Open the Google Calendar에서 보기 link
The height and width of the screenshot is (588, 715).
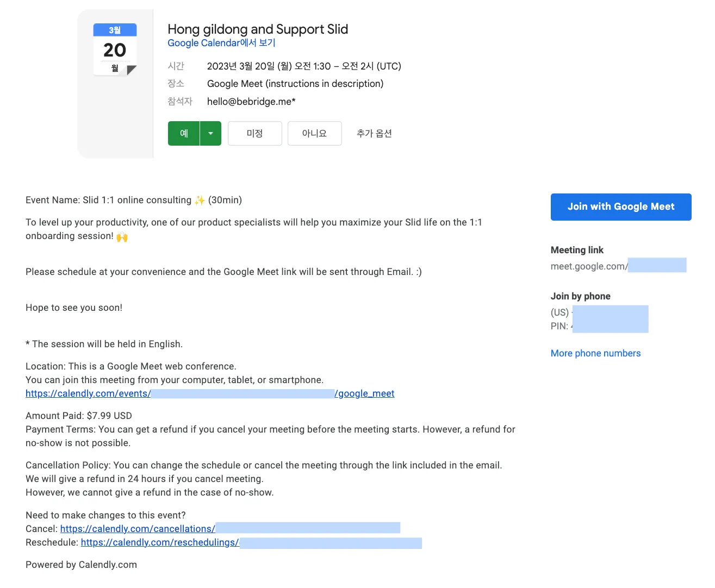click(221, 43)
